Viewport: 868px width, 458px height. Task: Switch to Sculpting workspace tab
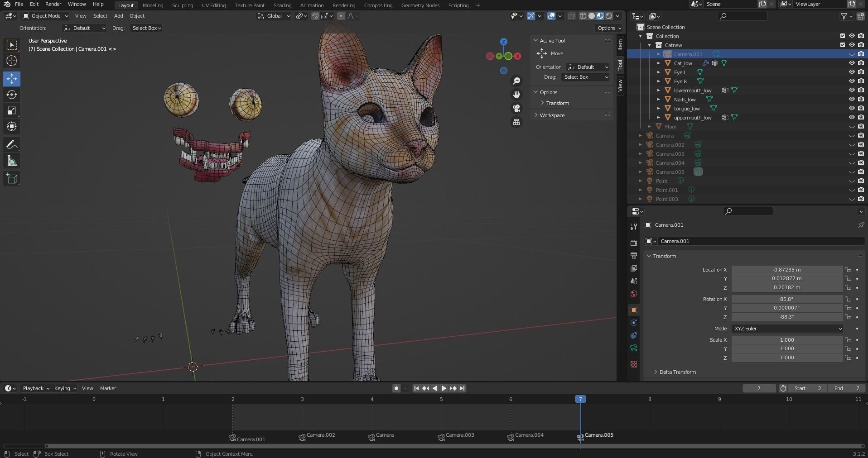(x=183, y=5)
